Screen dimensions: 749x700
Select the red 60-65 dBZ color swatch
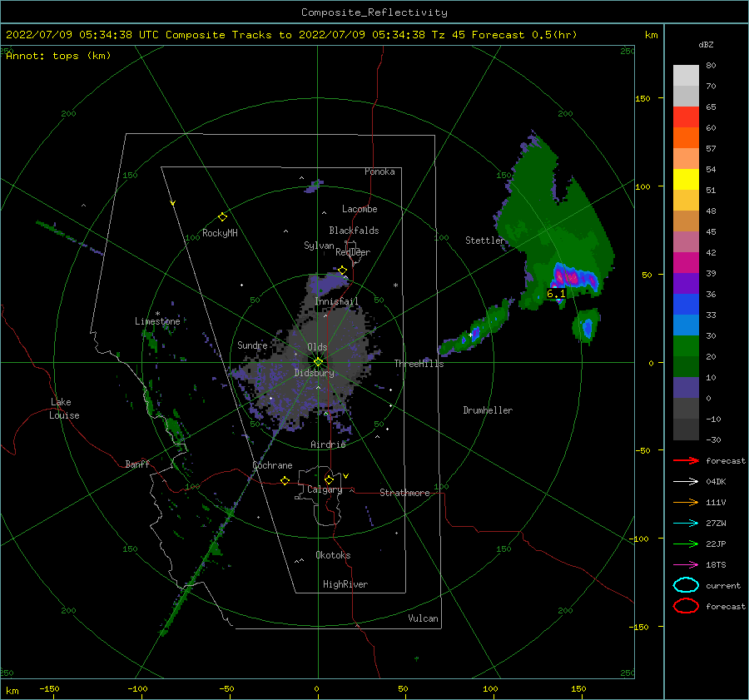686,117
